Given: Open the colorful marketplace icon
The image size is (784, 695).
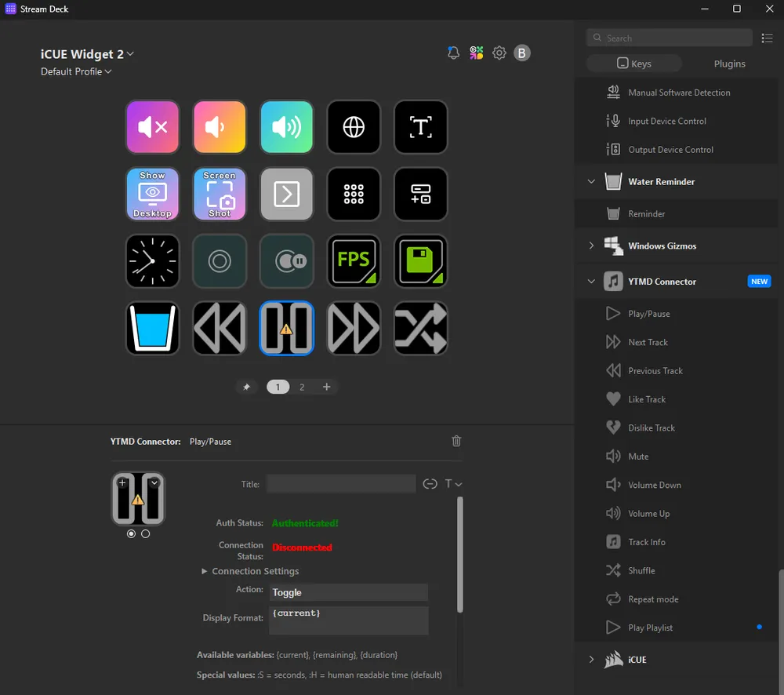Looking at the screenshot, I should 476,53.
